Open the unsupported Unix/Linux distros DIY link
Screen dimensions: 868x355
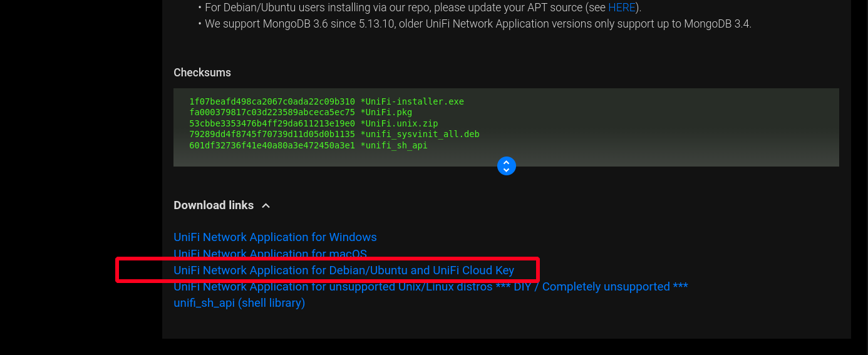pyautogui.click(x=430, y=287)
